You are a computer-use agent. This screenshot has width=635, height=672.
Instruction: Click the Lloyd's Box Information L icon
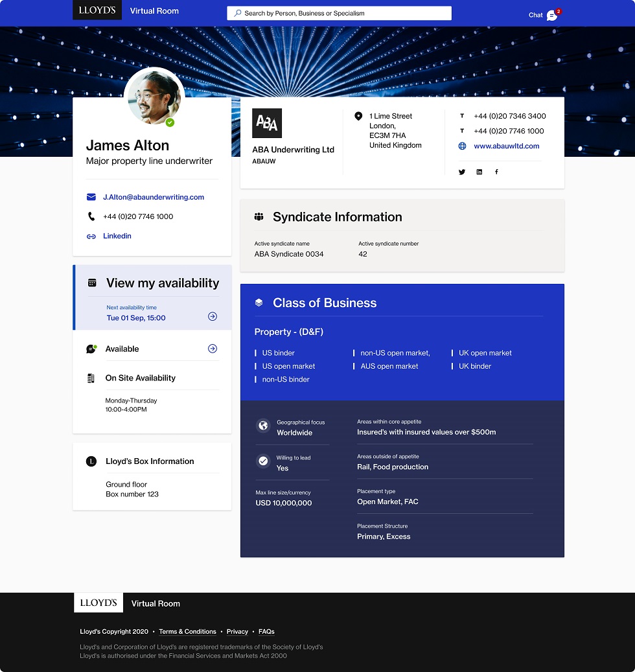[x=91, y=461]
